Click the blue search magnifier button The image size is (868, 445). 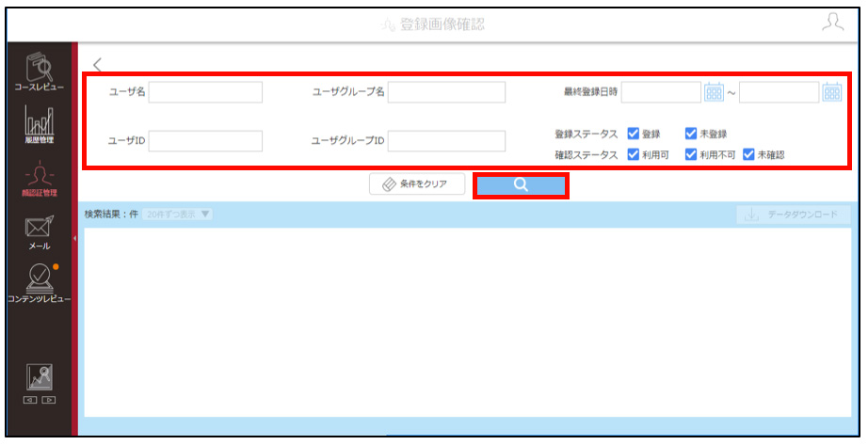(521, 185)
